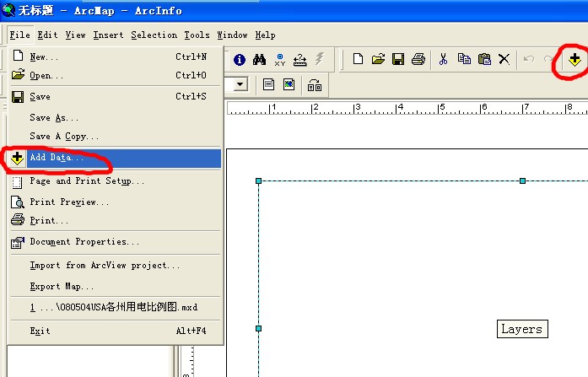The height and width of the screenshot is (377, 588).
Task: Open the Selection menu
Action: point(154,35)
